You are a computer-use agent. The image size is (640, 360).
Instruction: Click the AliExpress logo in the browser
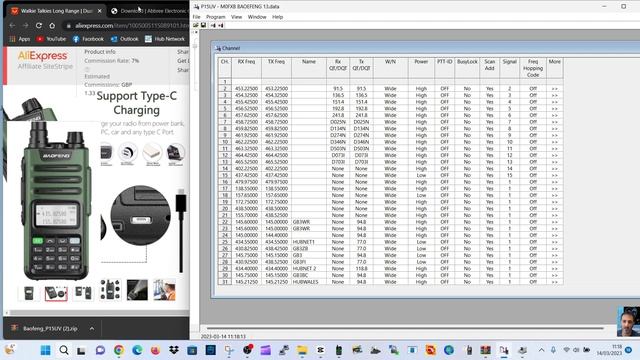tap(42, 56)
